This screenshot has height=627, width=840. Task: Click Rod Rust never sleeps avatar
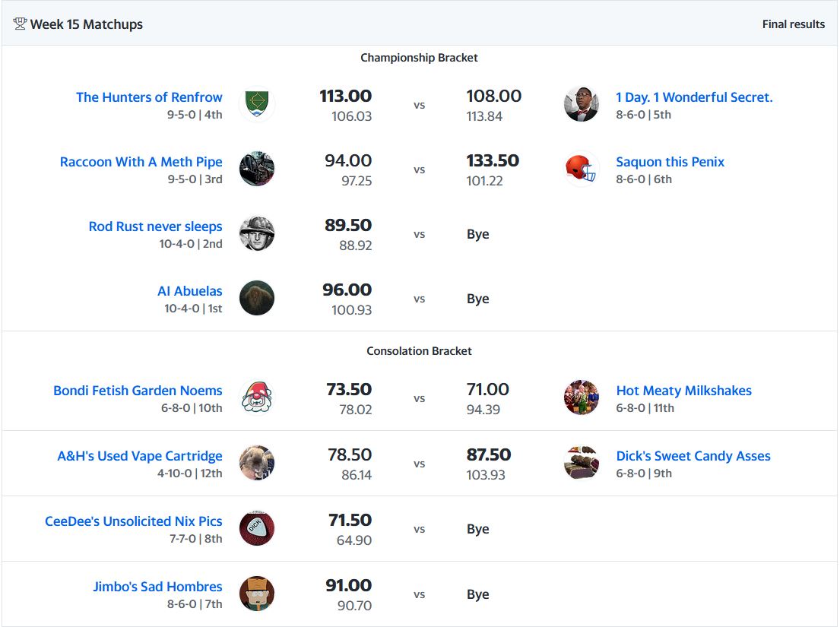pyautogui.click(x=257, y=233)
